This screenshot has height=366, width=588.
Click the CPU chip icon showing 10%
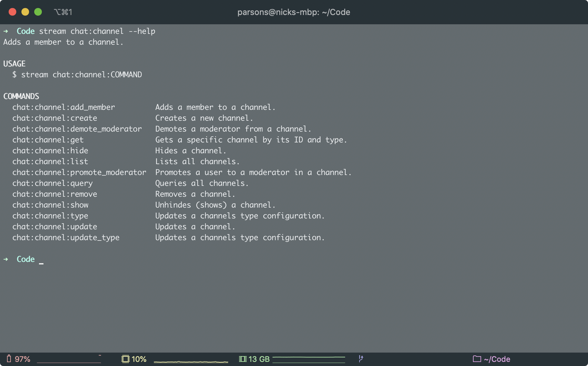[x=126, y=358]
